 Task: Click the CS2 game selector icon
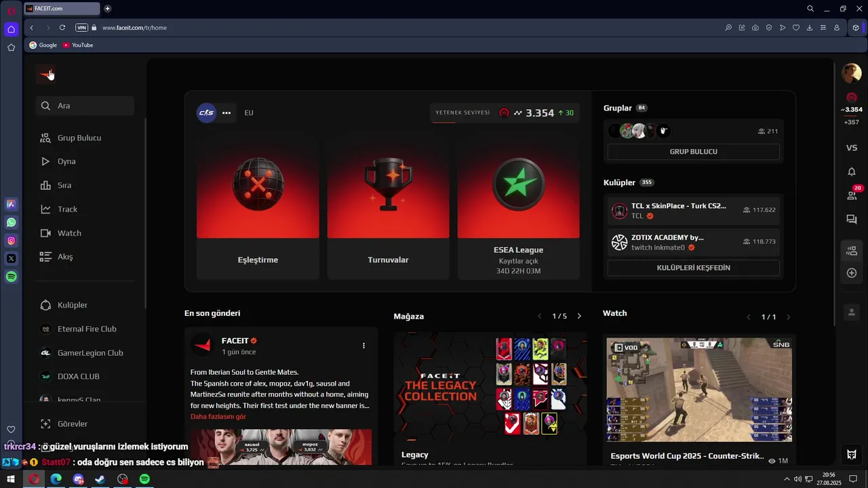[x=206, y=113]
